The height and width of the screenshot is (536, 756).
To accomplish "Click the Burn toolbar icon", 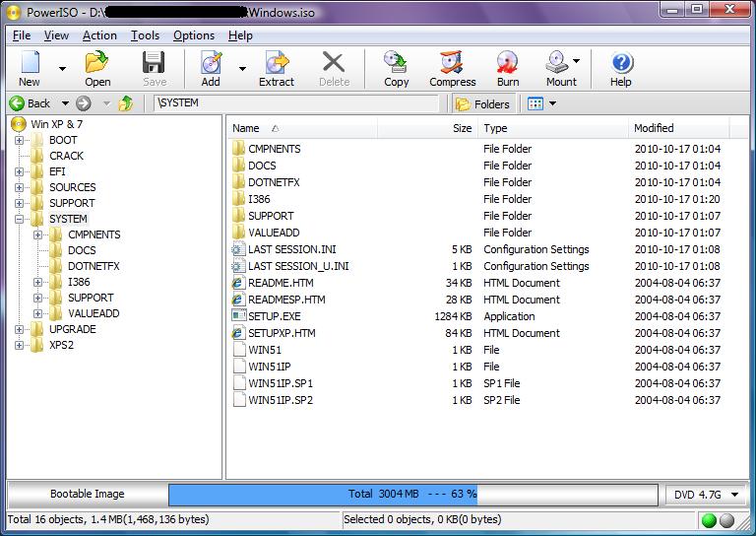I will coord(508,62).
